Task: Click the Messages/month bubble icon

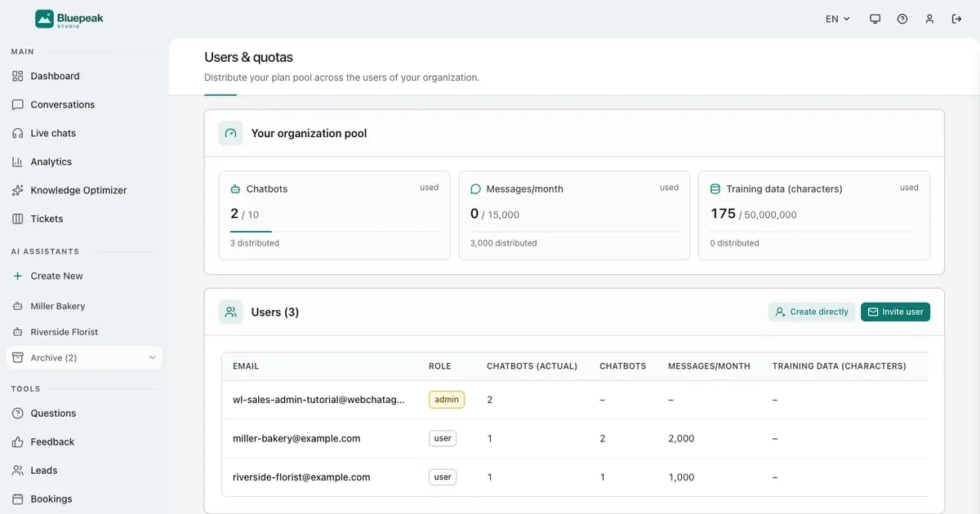Action: (475, 188)
